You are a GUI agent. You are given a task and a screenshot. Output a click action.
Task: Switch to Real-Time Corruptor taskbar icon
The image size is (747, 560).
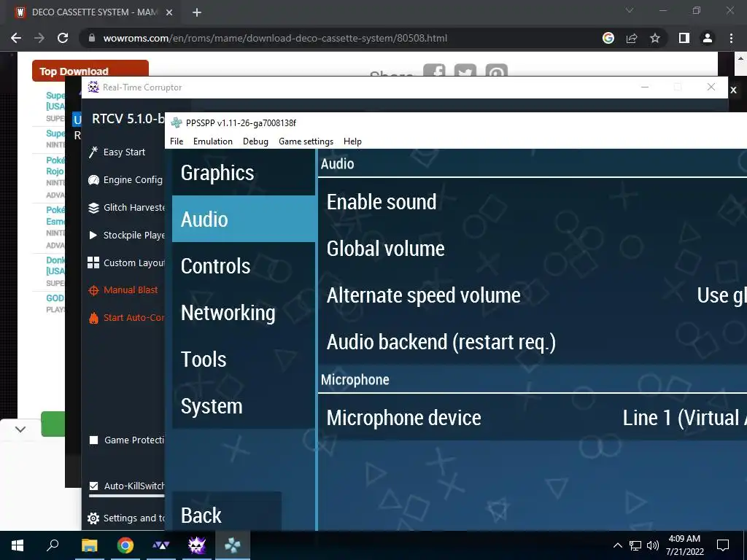pyautogui.click(x=197, y=545)
